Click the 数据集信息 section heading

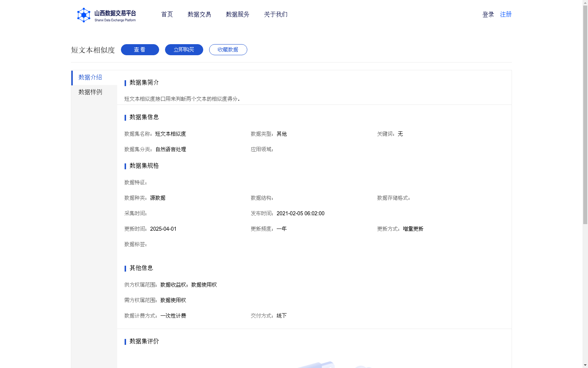coord(144,117)
